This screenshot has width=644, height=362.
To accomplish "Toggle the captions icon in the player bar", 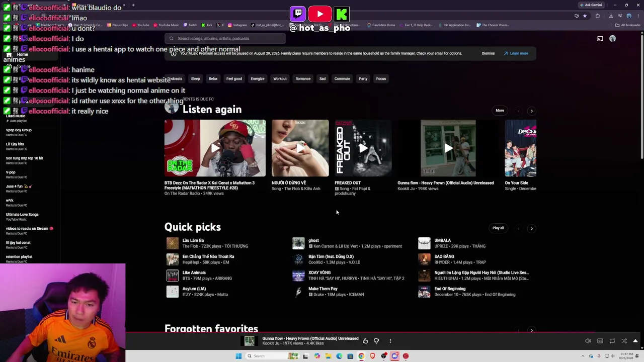I will point(600,341).
